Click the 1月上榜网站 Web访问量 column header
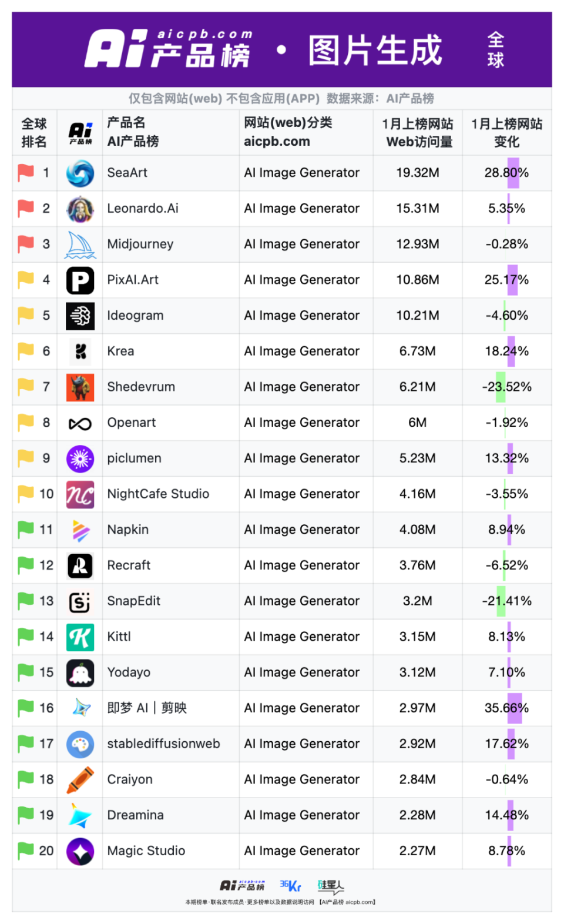Viewport: 564px width, 924px height. [x=417, y=133]
